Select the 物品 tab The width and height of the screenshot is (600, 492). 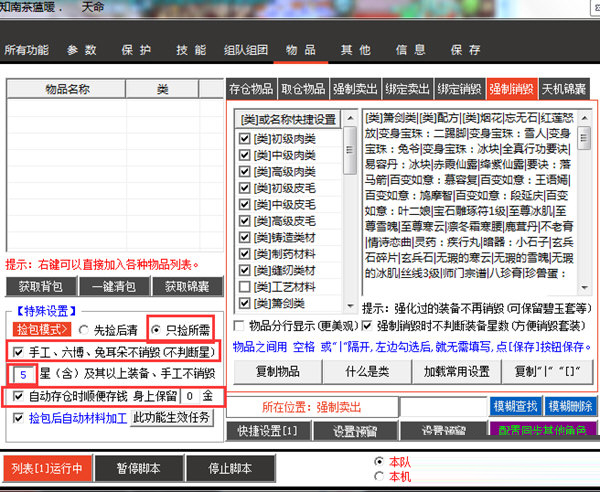point(301,50)
